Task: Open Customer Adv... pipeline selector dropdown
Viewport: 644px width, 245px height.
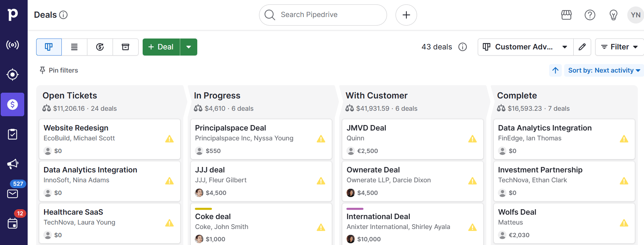Action: point(526,47)
